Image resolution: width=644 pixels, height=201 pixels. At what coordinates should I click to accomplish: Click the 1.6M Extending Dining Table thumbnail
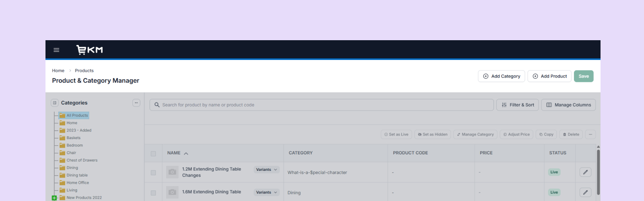[x=172, y=192]
